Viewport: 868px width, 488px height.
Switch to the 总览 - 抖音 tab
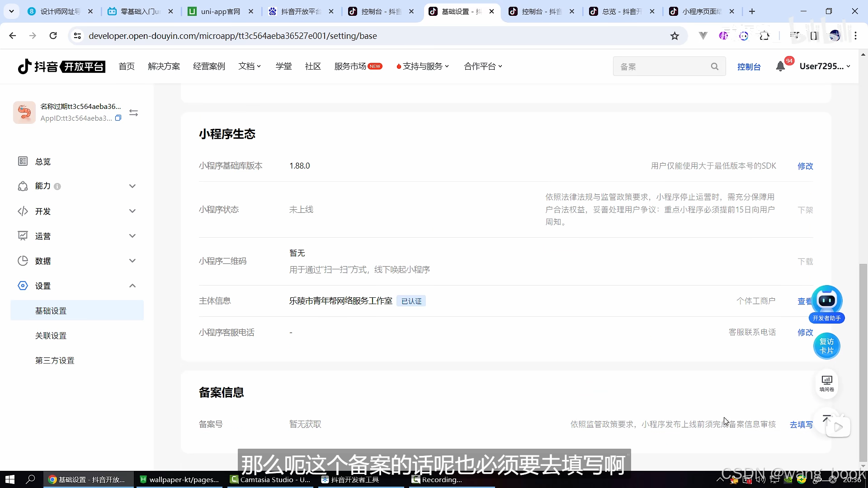pos(622,11)
